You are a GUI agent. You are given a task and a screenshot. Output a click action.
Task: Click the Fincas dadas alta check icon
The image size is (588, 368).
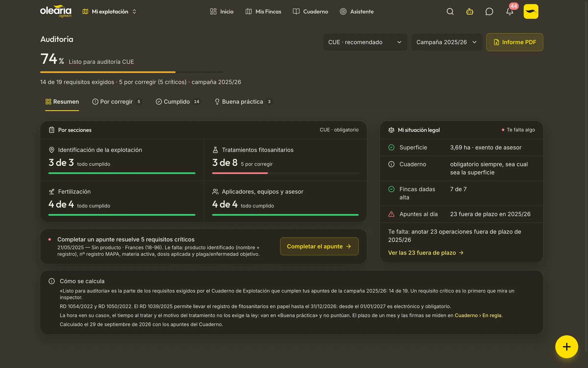tap(391, 189)
